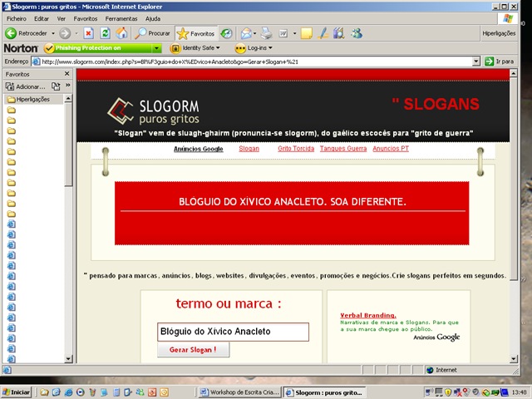Open Procurar search in the toolbar
532x399 pixels.
[152, 33]
